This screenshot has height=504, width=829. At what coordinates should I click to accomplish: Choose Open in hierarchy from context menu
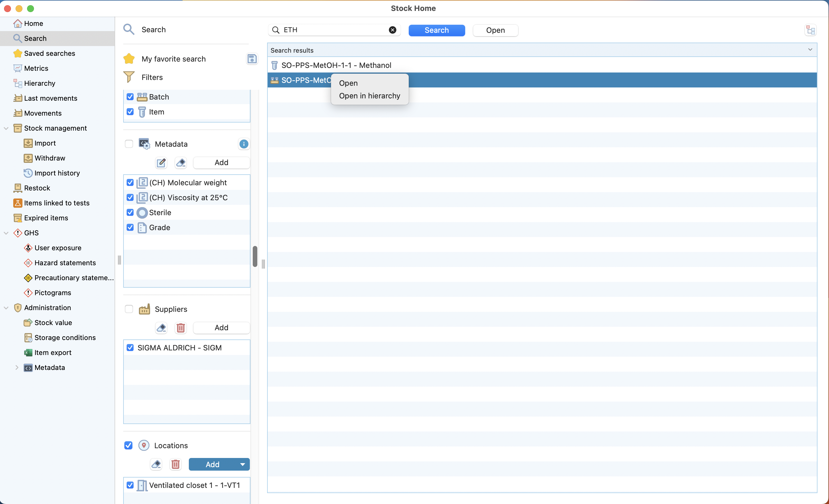point(369,96)
